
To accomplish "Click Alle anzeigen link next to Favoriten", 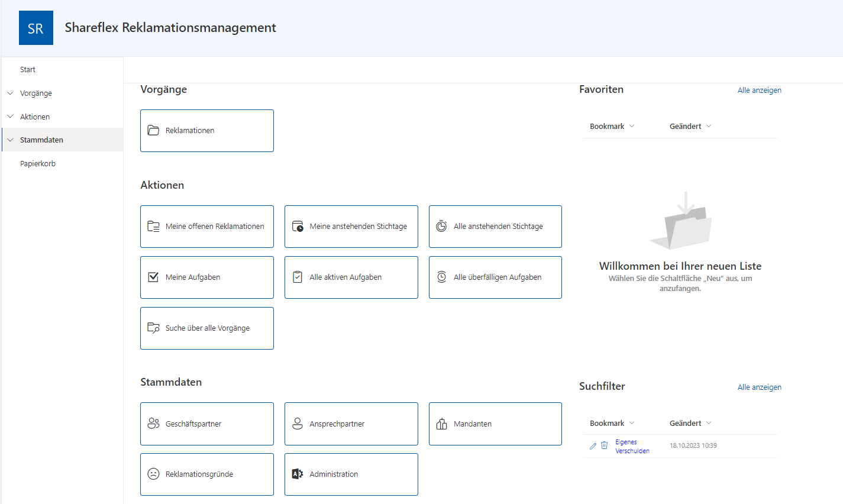I will [x=759, y=91].
